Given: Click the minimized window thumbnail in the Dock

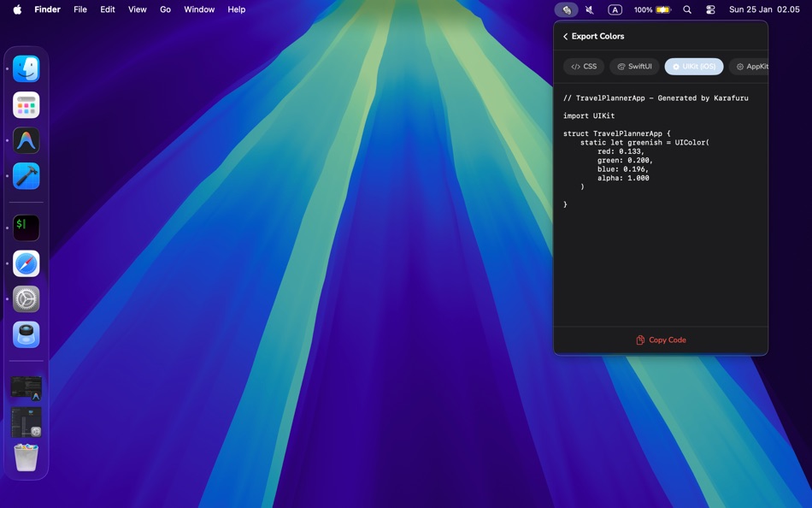Looking at the screenshot, I should [x=26, y=386].
